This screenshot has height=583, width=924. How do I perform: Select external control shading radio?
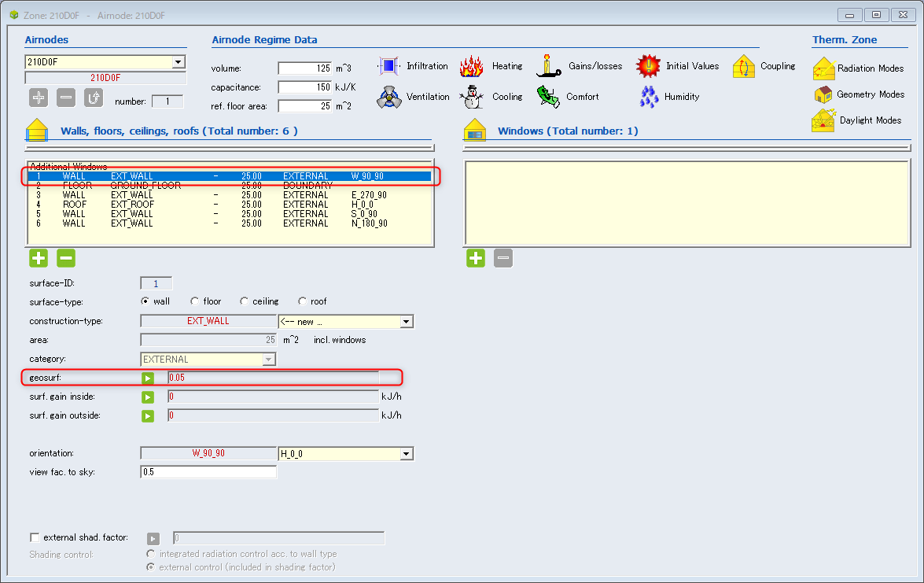coord(151,567)
